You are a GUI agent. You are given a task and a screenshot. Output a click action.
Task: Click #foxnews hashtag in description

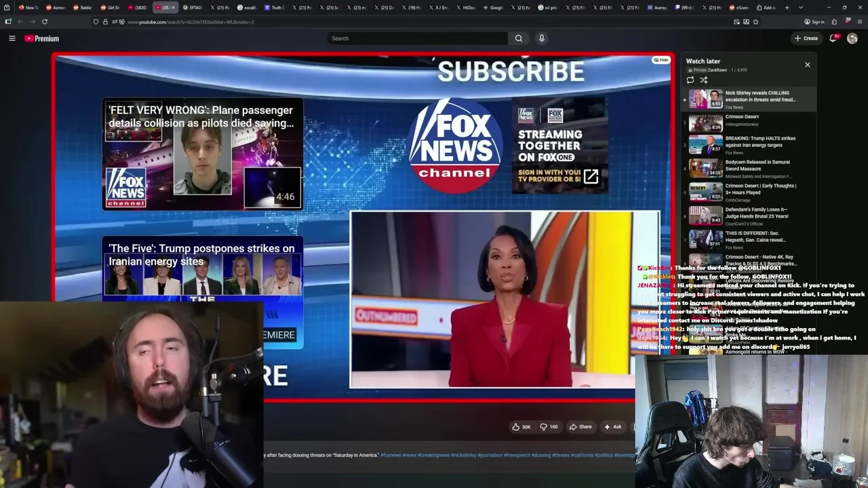click(391, 455)
